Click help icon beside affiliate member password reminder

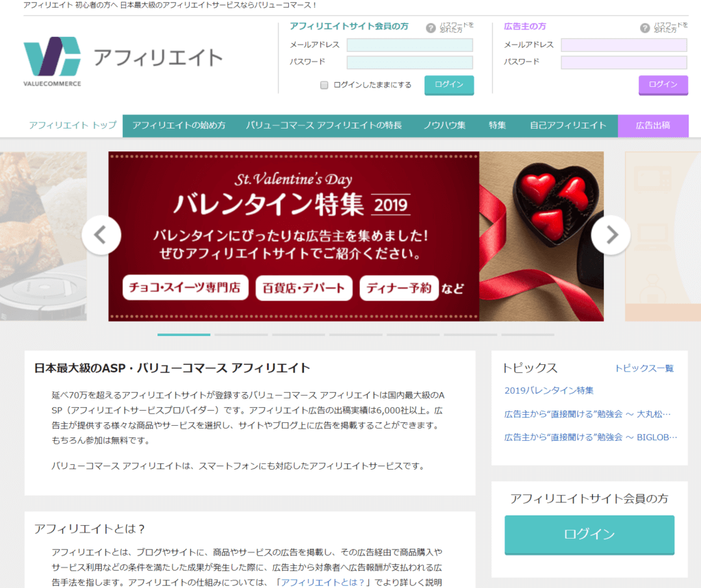(431, 28)
